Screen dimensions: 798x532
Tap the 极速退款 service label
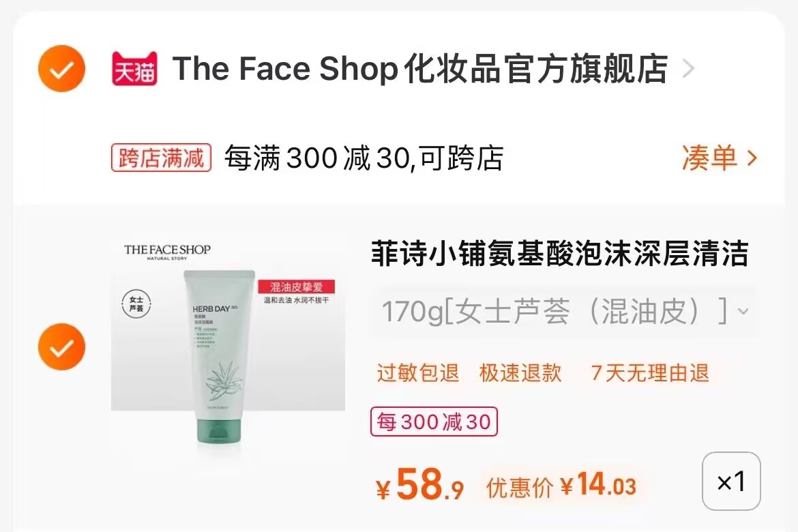(520, 372)
